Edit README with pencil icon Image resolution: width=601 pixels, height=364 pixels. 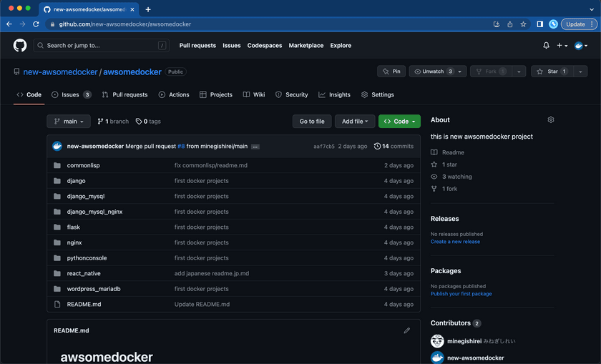pyautogui.click(x=406, y=330)
